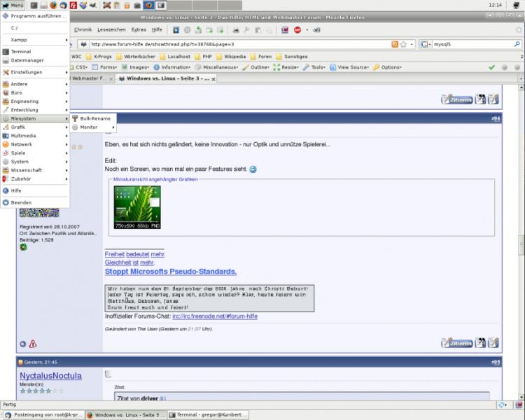
Task: Open the attached green fern thumbnail
Action: coord(137,207)
